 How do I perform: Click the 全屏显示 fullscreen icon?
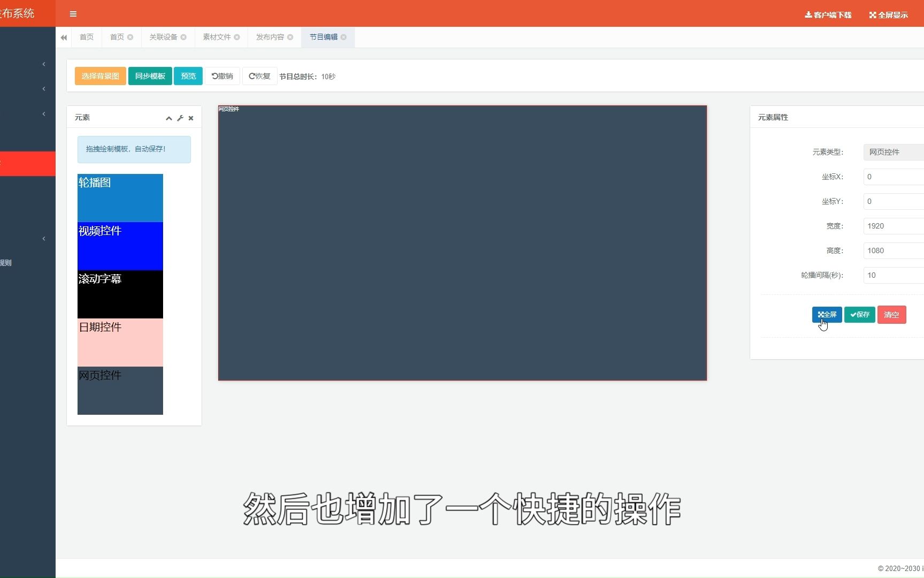click(872, 15)
